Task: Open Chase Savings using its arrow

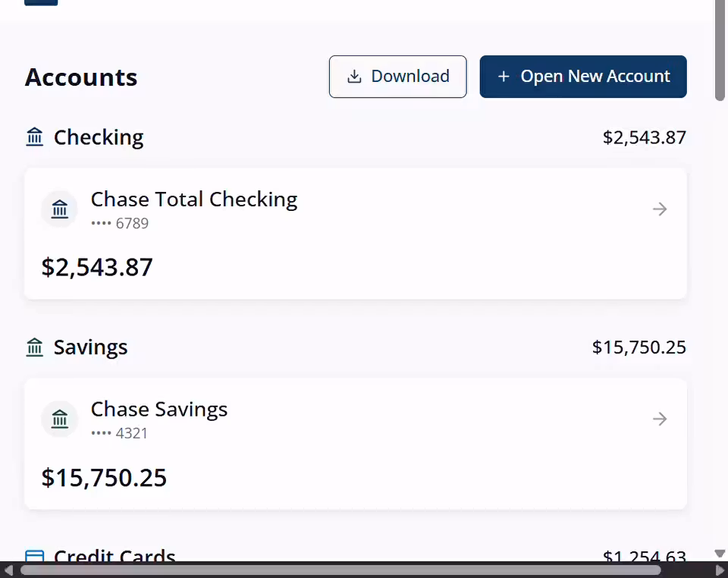Action: coord(660,419)
